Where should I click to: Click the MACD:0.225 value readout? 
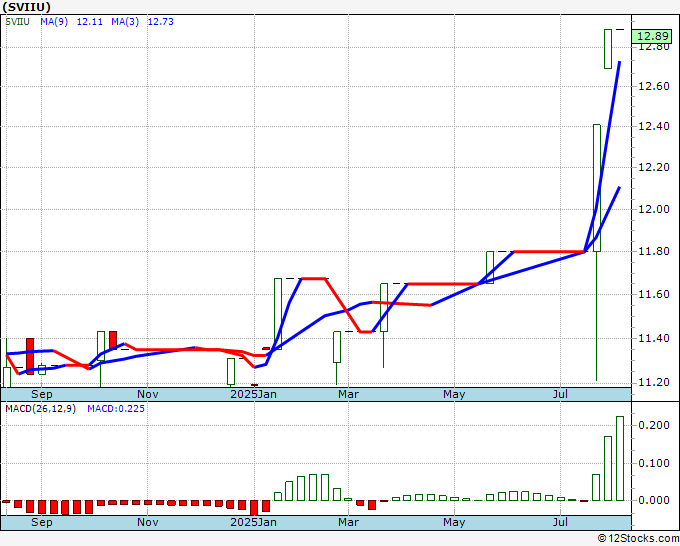116,409
